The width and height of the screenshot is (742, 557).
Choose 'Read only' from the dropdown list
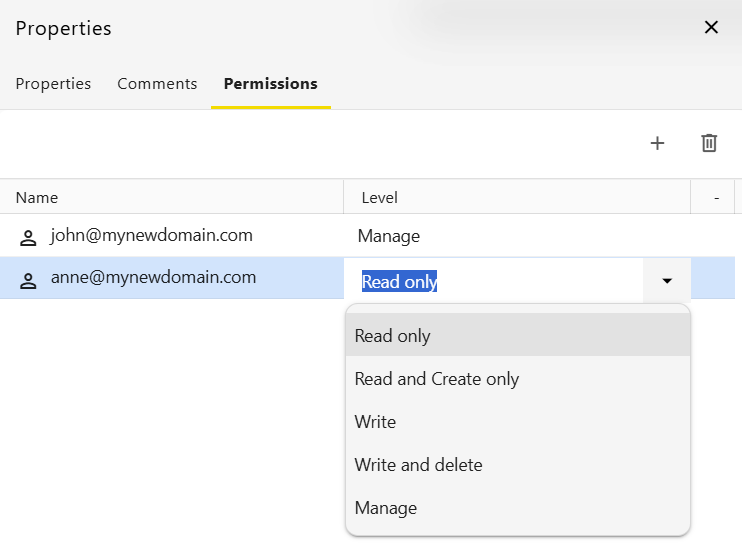coord(518,336)
